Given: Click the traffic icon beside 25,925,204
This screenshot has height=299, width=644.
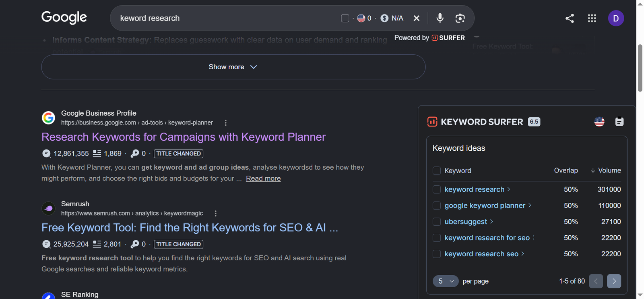Looking at the screenshot, I should (x=46, y=244).
